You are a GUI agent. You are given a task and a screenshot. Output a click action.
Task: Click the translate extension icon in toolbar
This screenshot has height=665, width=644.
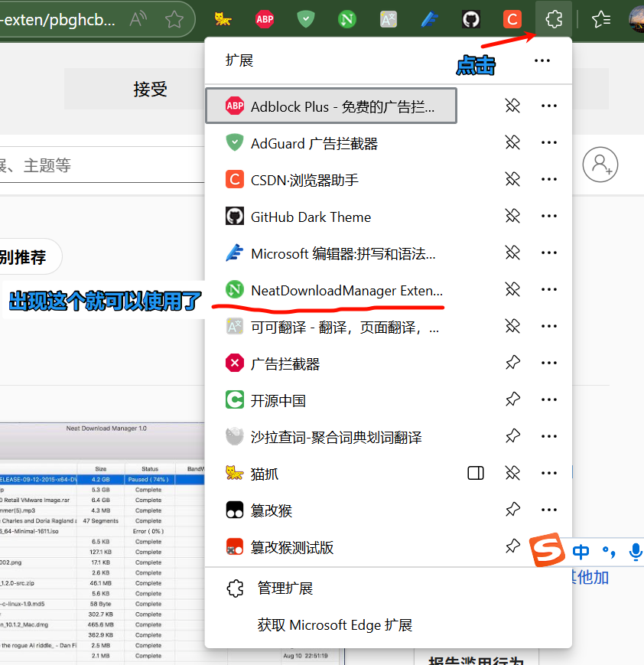coord(389,19)
